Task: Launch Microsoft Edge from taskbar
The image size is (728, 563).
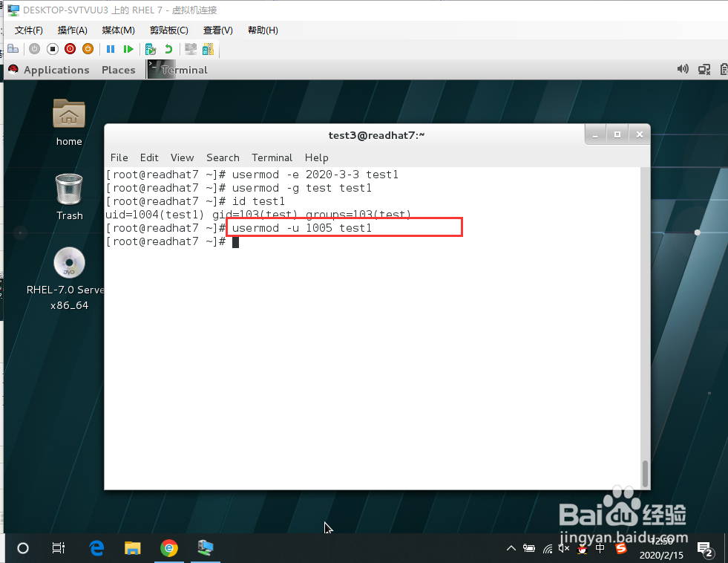Action: [x=96, y=548]
